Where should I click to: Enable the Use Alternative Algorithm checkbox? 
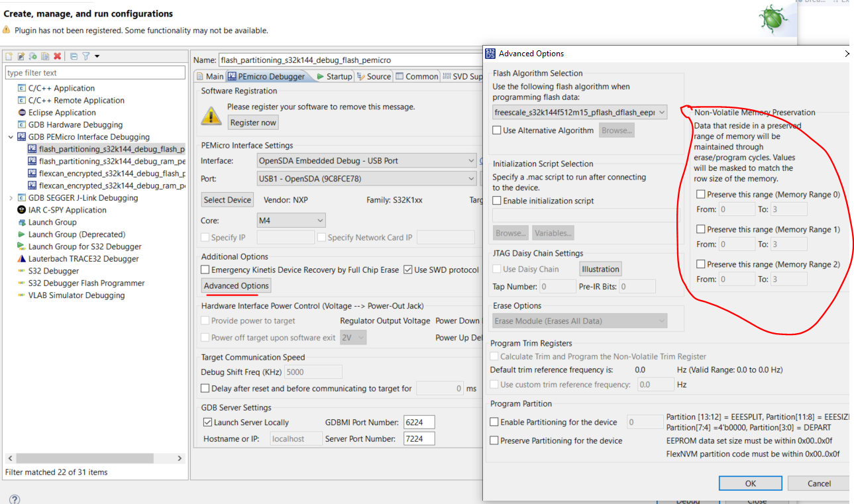point(496,130)
